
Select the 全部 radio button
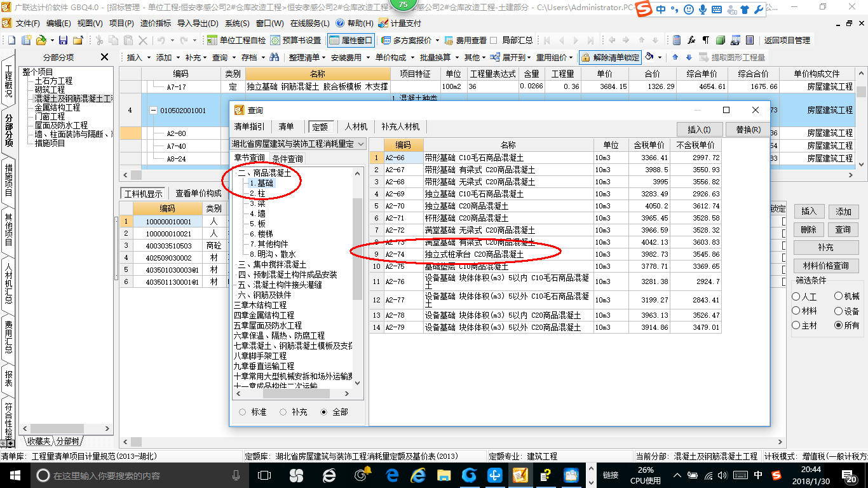point(324,412)
